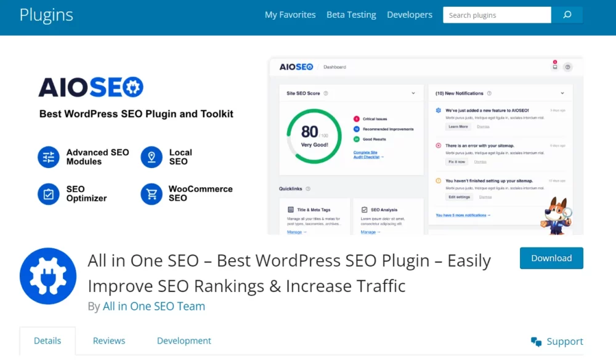Switch to the Reviews tab
This screenshot has width=616, height=364.
pos(109,341)
